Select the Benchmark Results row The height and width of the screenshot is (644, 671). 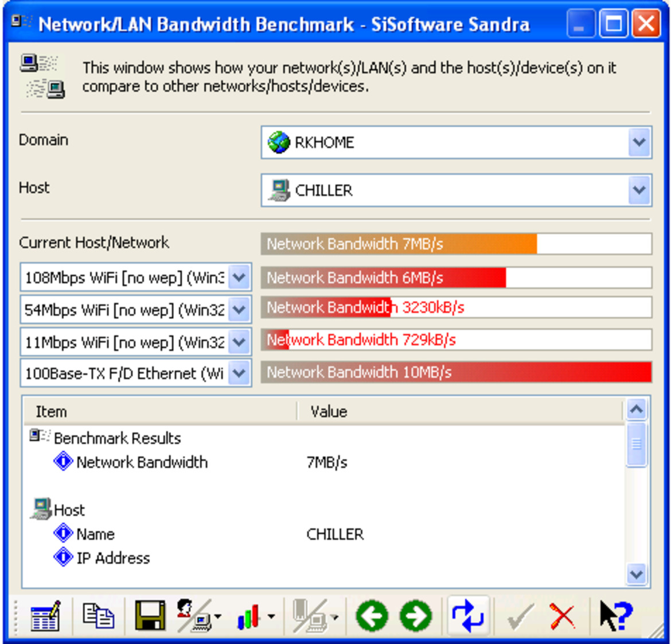[324, 438]
